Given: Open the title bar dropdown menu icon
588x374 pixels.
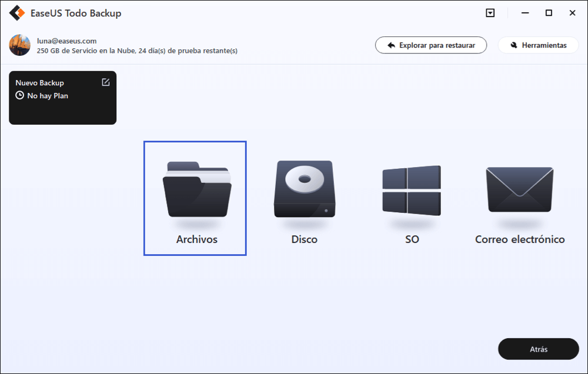Looking at the screenshot, I should [x=490, y=13].
